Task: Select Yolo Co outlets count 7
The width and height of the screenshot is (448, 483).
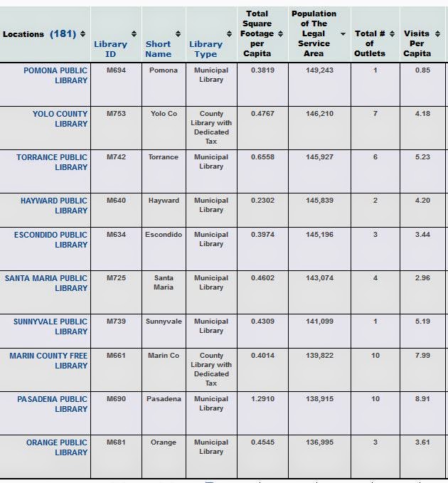Action: pos(375,114)
